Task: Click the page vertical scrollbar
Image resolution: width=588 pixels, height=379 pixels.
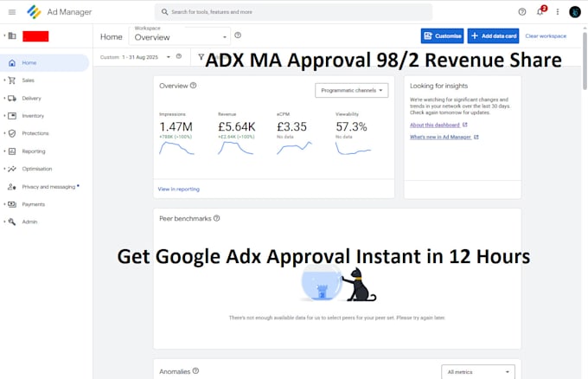Action: click(x=585, y=61)
